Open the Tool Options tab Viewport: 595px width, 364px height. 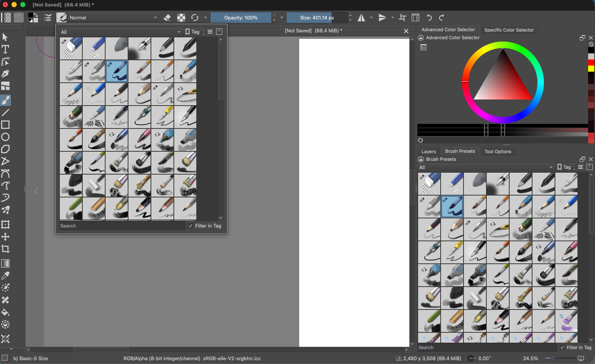tap(498, 151)
